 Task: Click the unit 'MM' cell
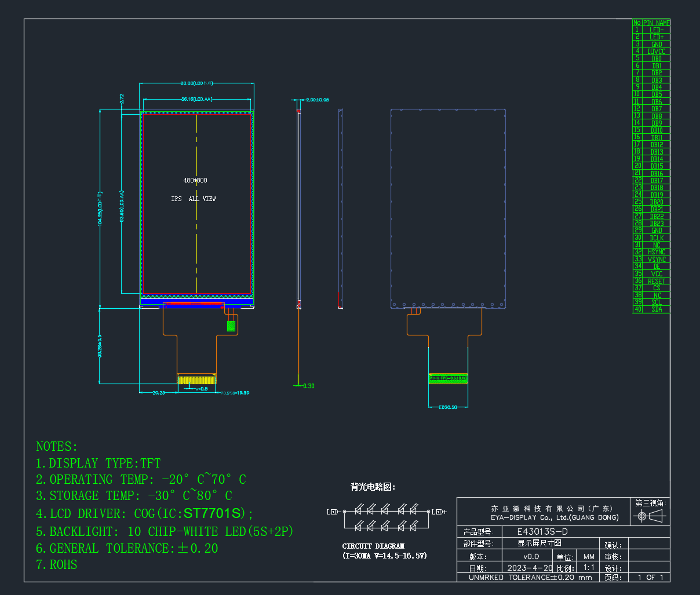(x=589, y=556)
